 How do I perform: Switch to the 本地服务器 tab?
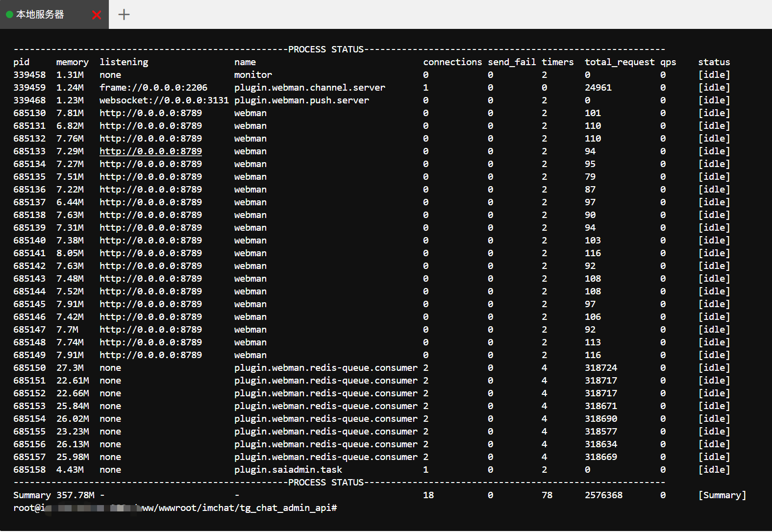tap(40, 15)
